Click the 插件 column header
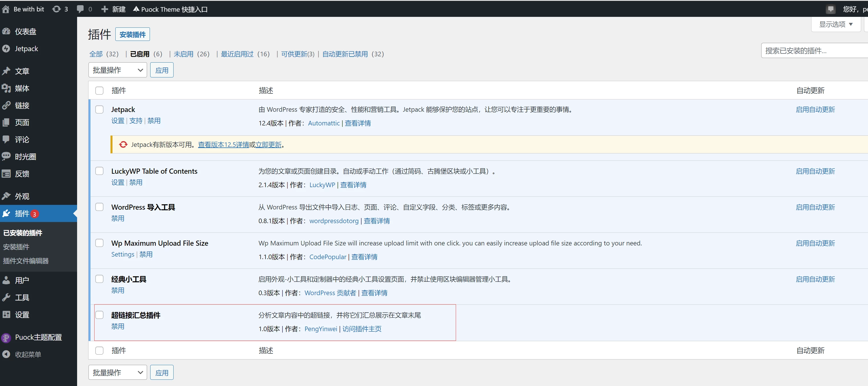Screen dimensions: 868x386 [x=118, y=90]
